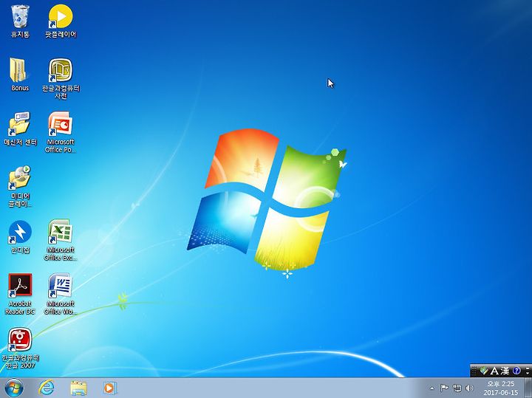Open the clock showing 오후 2:25
Image resolution: width=532 pixels, height=398 pixels.
click(x=501, y=388)
